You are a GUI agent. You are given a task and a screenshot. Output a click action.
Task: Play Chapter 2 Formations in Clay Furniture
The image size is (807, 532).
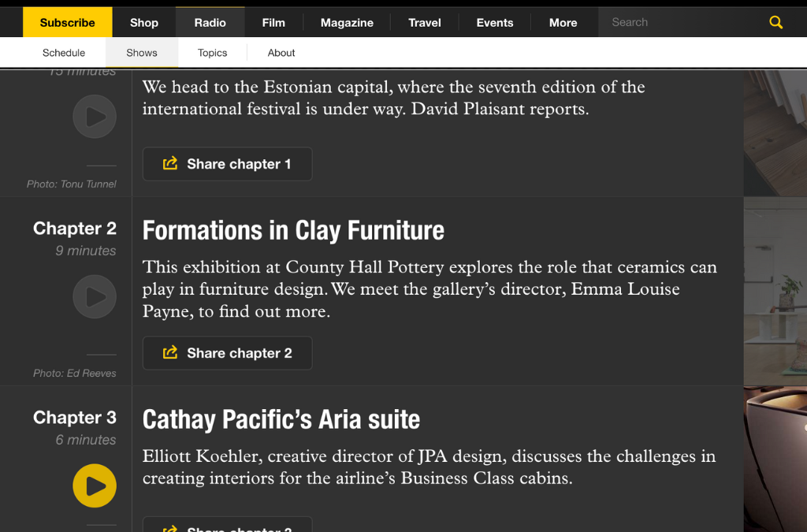[95, 297]
